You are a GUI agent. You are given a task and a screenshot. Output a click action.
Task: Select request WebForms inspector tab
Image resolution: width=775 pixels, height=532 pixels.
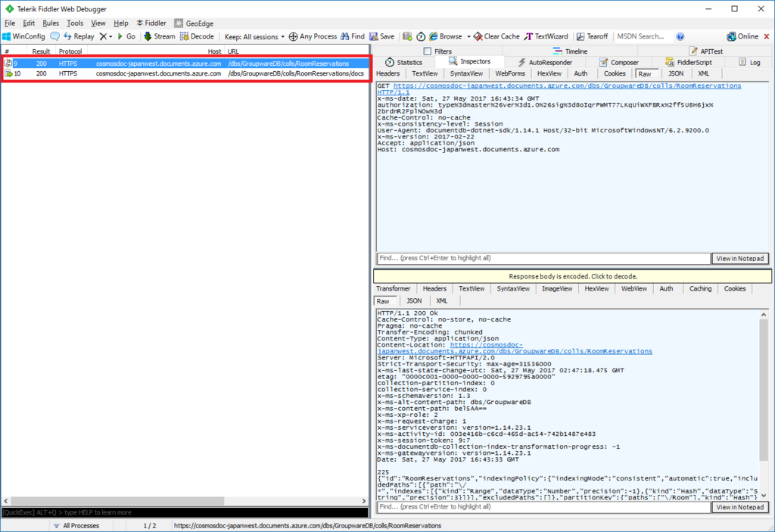pos(510,73)
